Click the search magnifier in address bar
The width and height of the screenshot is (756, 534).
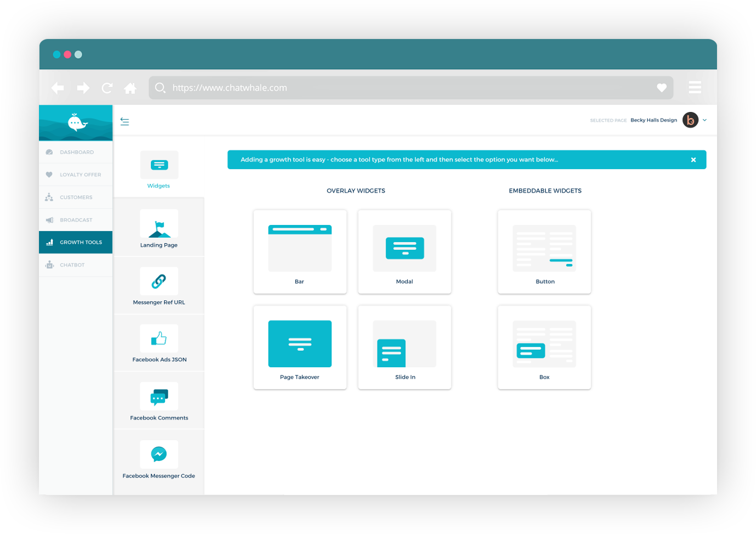pos(160,88)
